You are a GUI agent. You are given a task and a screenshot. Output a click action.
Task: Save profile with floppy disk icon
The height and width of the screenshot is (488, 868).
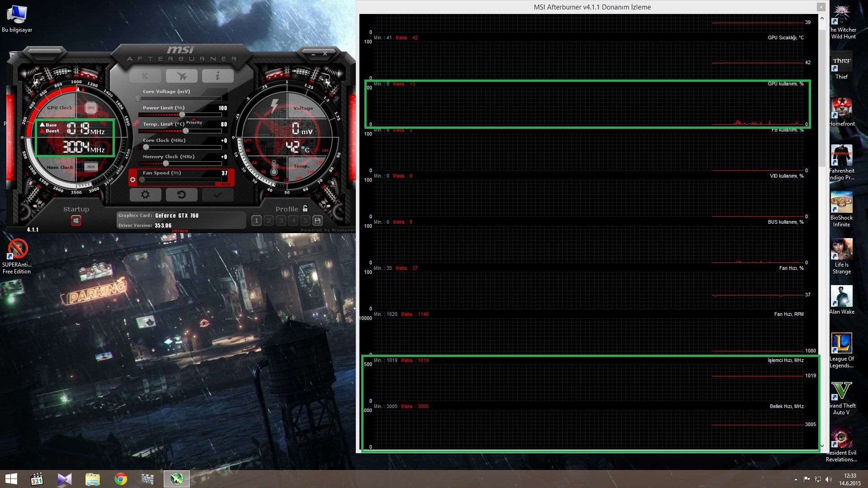(x=317, y=221)
